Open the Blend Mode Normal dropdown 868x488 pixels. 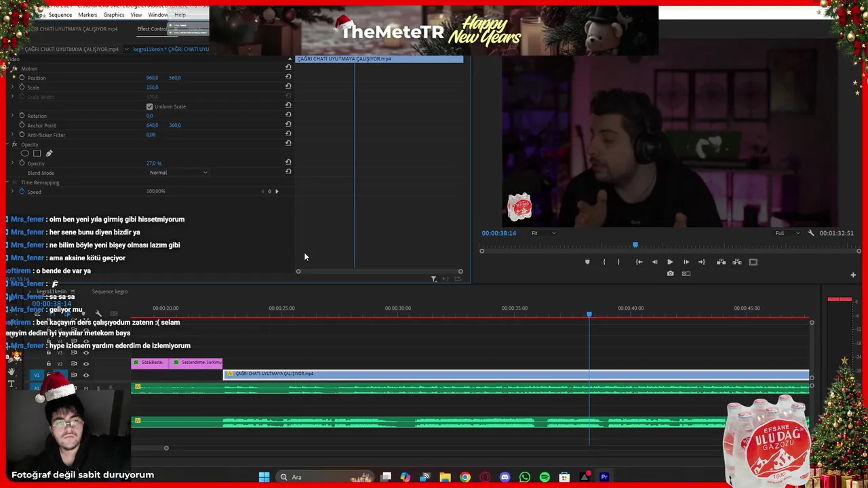178,173
